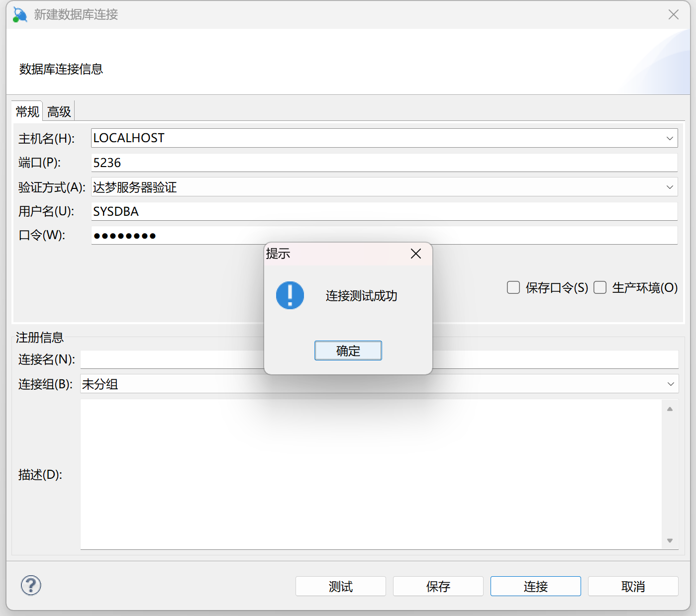
Task: Click into the 口令 password field
Action: click(384, 235)
